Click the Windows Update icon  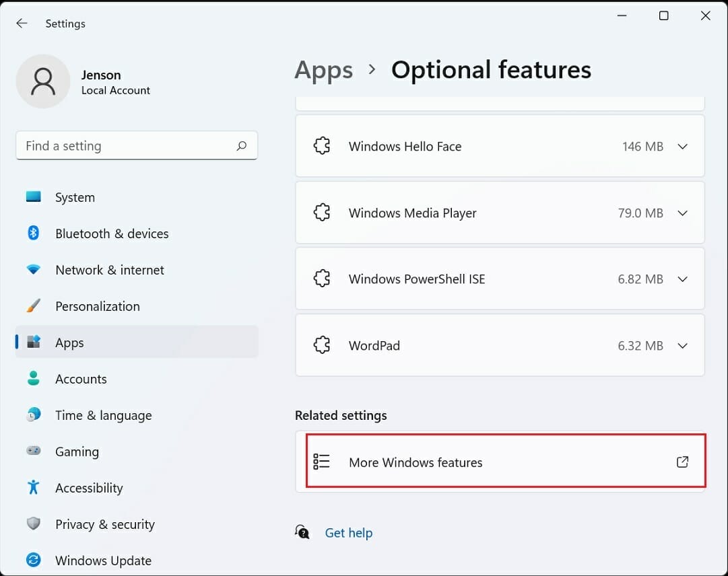(x=33, y=560)
